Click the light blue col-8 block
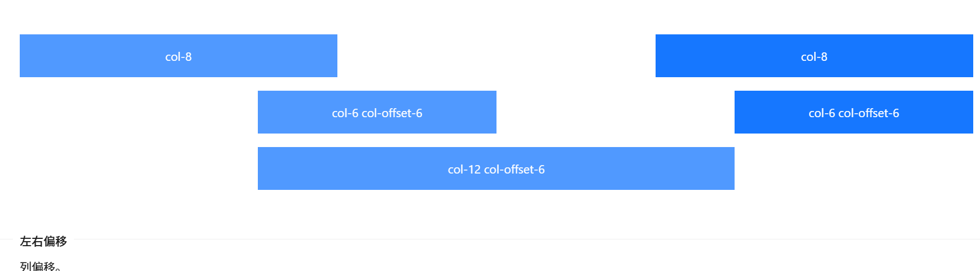The height and width of the screenshot is (271, 980). tap(178, 56)
